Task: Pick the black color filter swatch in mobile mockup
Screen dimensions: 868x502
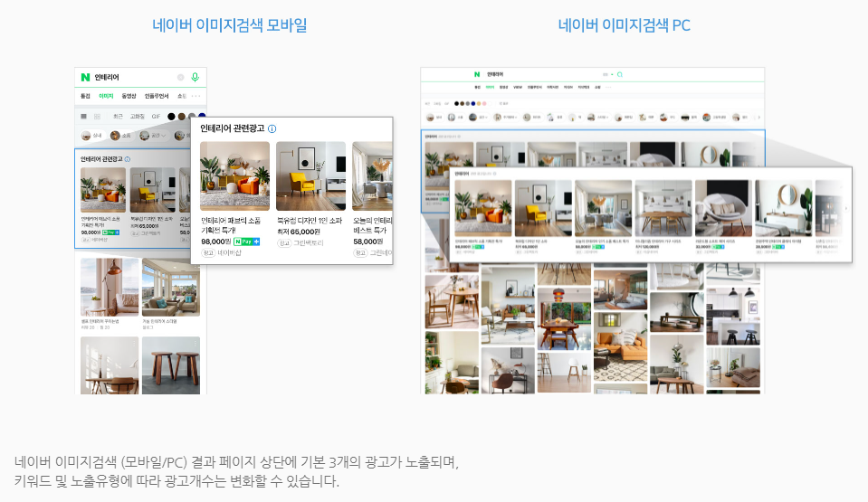Action: (172, 117)
